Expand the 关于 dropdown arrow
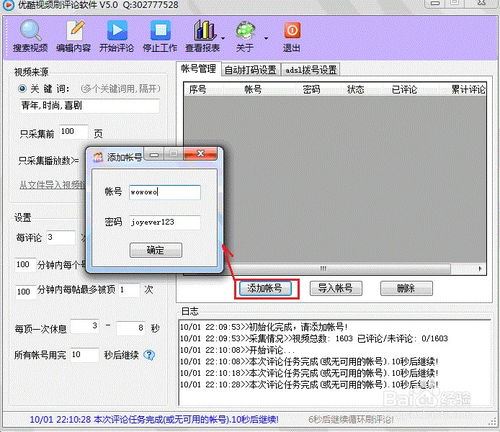 pos(266,38)
